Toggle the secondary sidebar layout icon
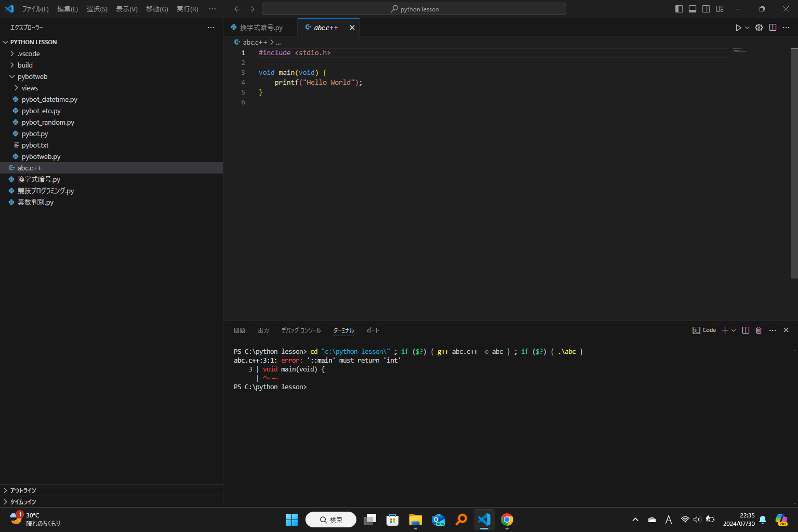Screen dimensions: 798x532 click(706, 9)
